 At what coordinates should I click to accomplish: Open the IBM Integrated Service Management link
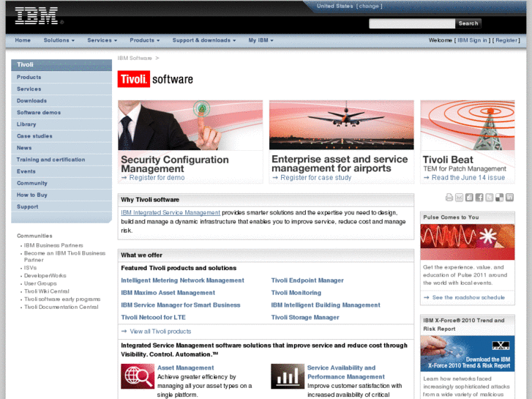171,212
